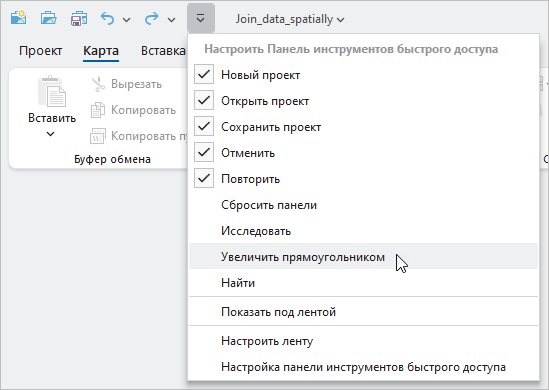Click the Redo arrow icon

[152, 19]
